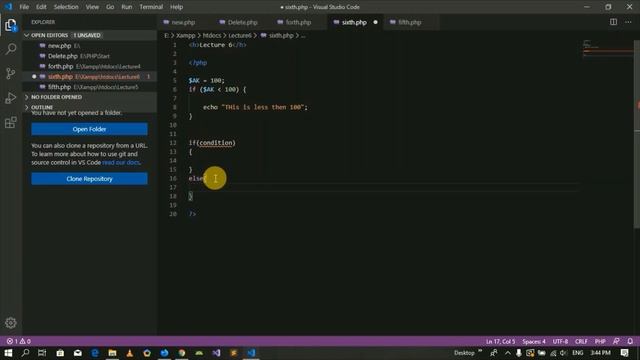Show hidden system tray icons

click(507, 353)
